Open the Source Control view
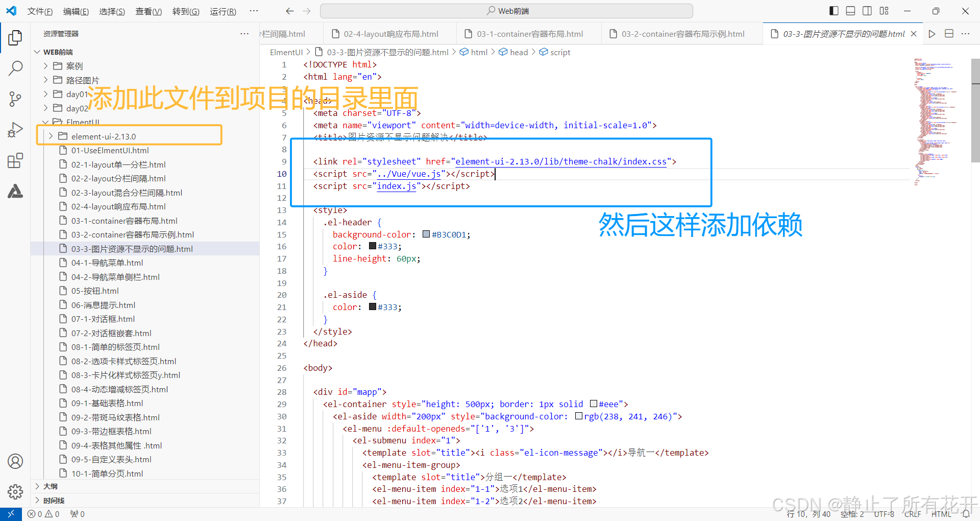The image size is (980, 521). tap(15, 99)
